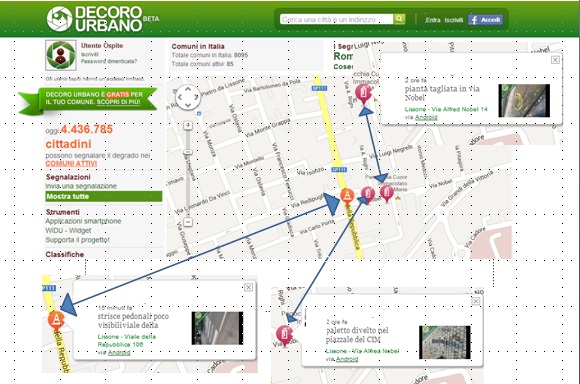580x384 pixels.
Task: Click the city or address search field
Action: (x=337, y=19)
